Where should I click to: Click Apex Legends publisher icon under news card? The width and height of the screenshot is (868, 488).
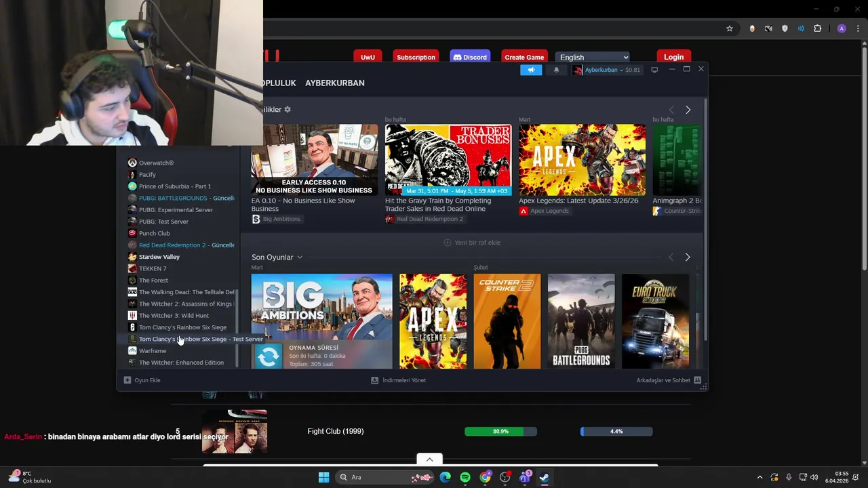tap(524, 211)
